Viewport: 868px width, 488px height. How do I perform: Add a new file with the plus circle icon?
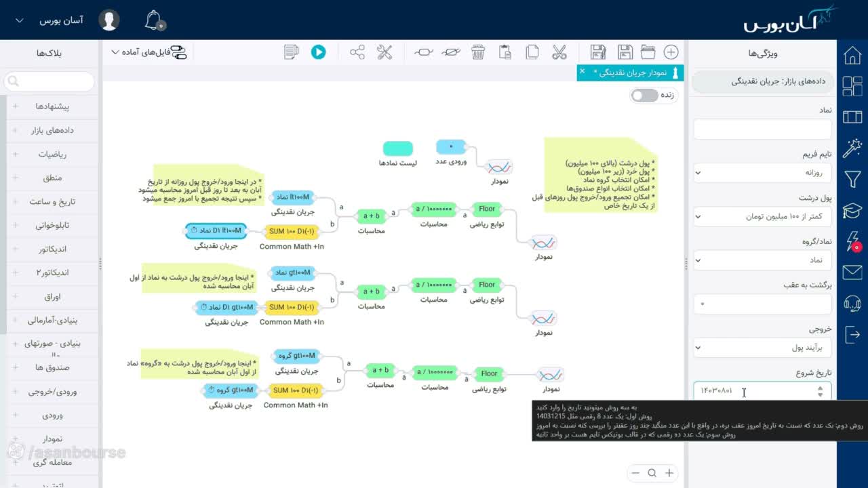(x=671, y=52)
